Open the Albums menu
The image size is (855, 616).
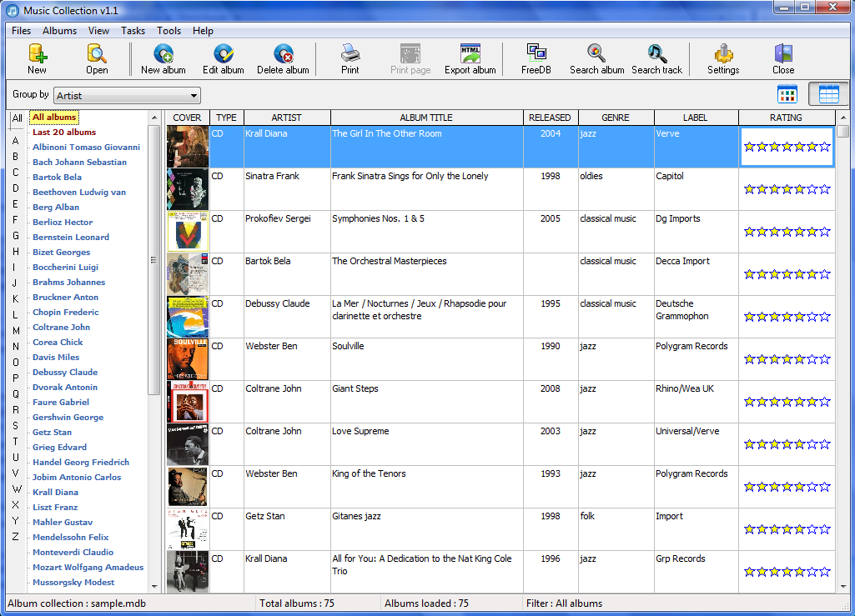coord(59,31)
